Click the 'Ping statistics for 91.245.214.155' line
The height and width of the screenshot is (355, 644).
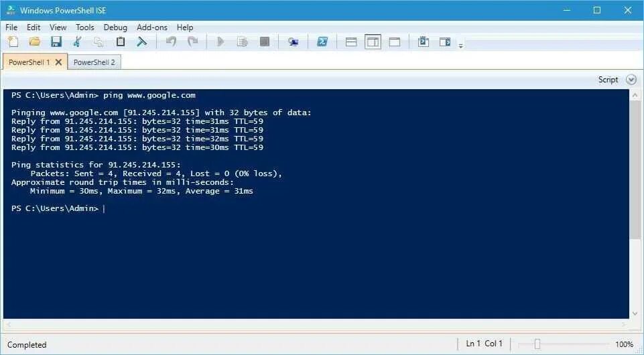pos(96,165)
